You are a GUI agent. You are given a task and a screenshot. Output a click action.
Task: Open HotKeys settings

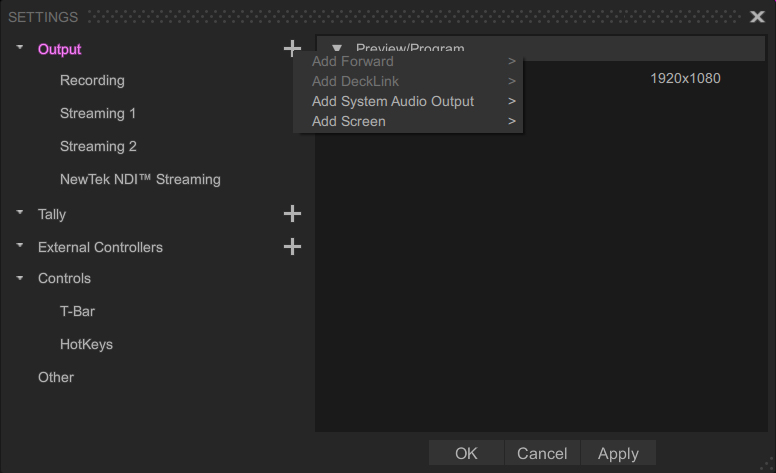point(86,344)
